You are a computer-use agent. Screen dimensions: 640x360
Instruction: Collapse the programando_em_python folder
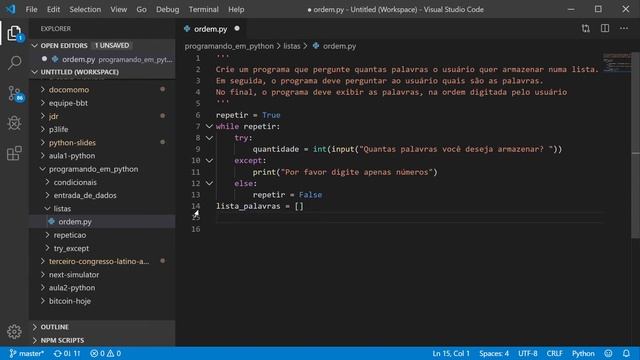click(43, 169)
